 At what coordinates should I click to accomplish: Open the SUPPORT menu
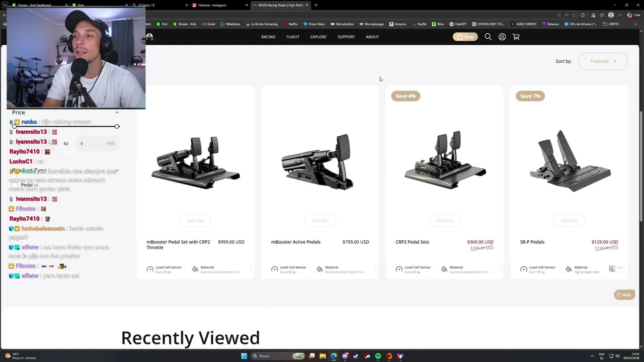[346, 37]
